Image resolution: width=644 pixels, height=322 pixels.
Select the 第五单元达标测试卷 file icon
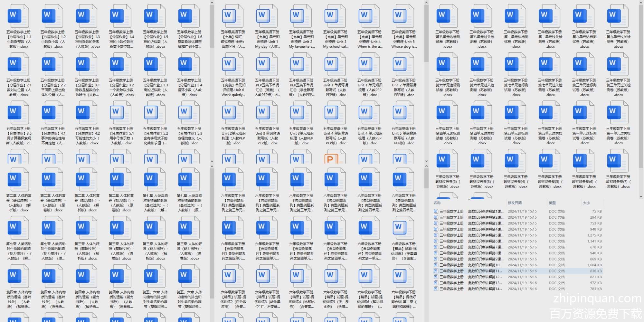coord(516,112)
